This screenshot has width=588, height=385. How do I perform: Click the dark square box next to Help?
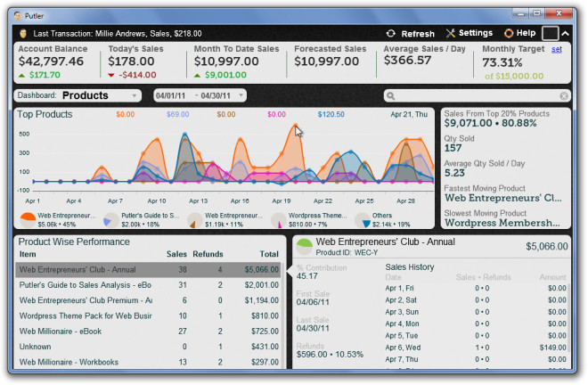(x=550, y=33)
